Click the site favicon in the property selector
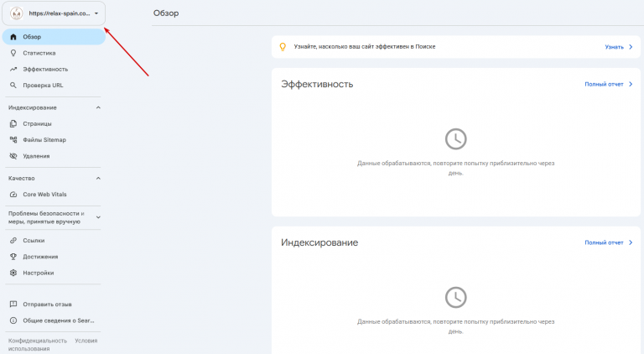 pos(17,13)
